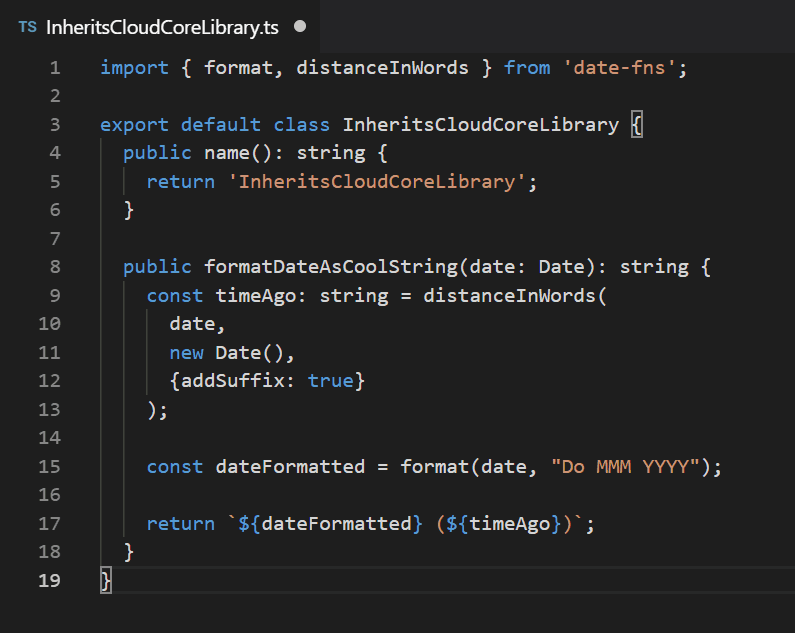Click closing brace on line 19
This screenshot has width=795, height=633.
click(106, 580)
